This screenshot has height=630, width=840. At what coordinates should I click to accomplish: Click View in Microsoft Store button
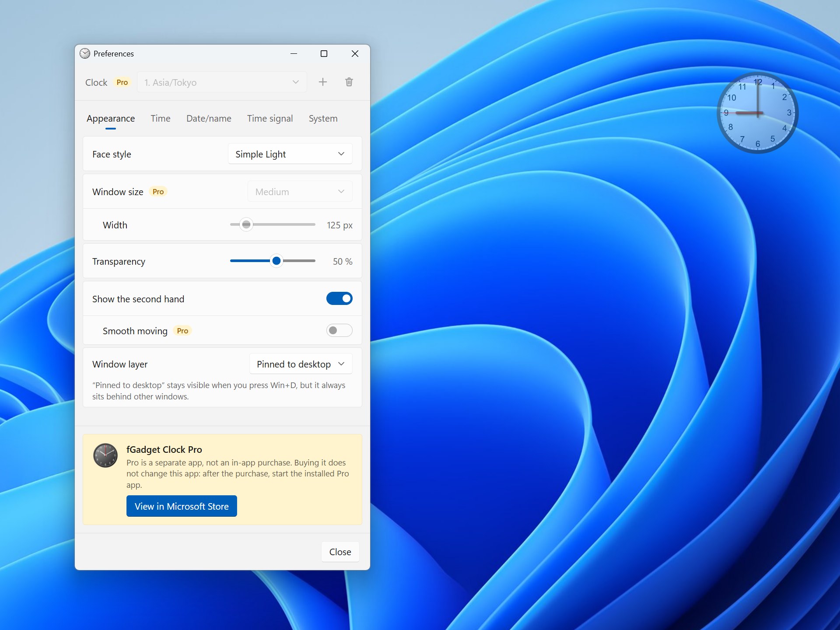[182, 506]
